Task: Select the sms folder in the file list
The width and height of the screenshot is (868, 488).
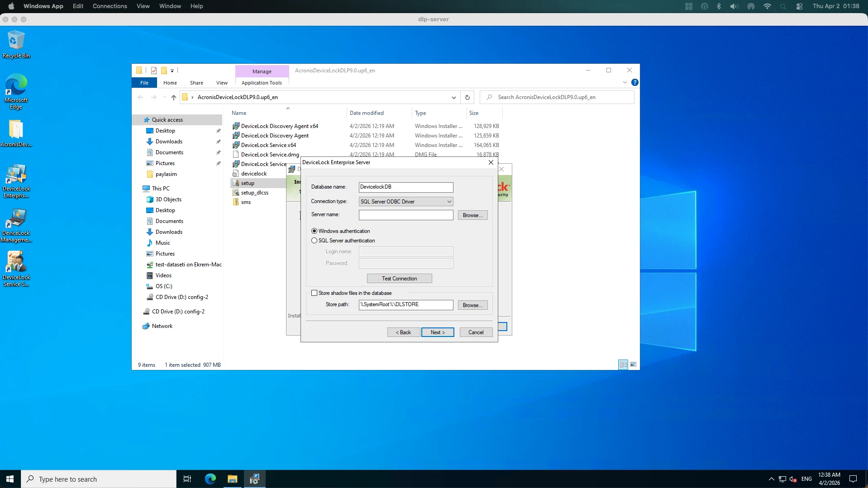Action: (246, 202)
